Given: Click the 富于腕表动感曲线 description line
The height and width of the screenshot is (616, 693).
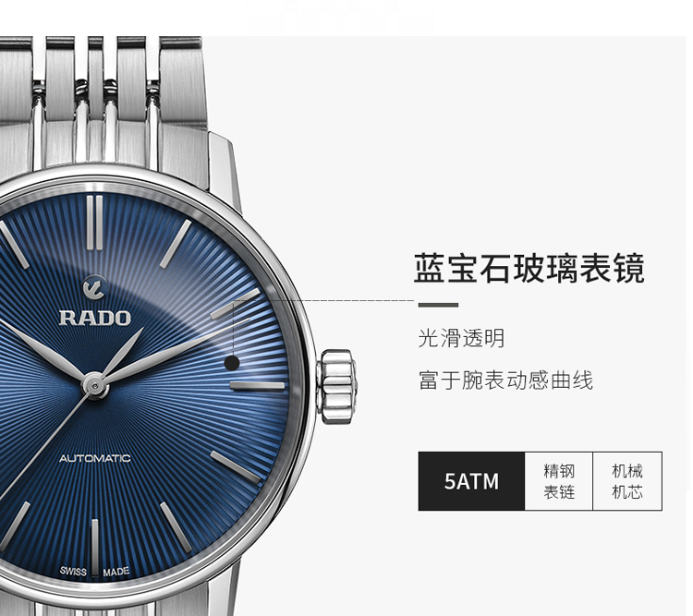Looking at the screenshot, I should click(x=505, y=380).
